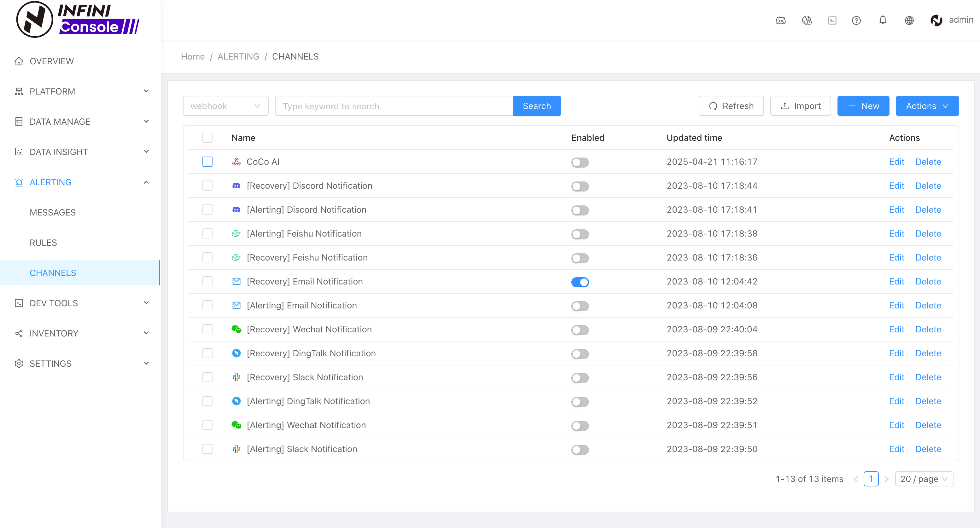The image size is (980, 528).
Task: Click the help question mark icon
Action: point(856,20)
